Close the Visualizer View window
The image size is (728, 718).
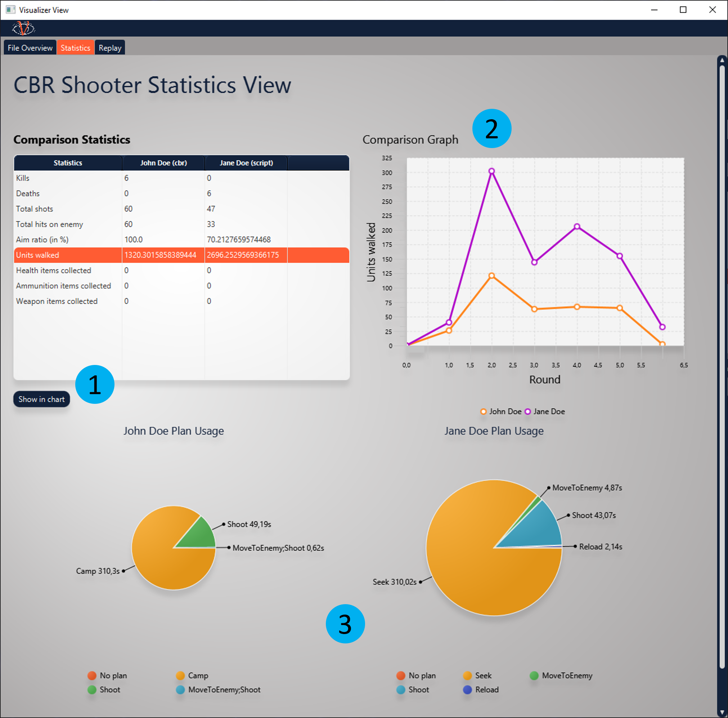point(712,10)
